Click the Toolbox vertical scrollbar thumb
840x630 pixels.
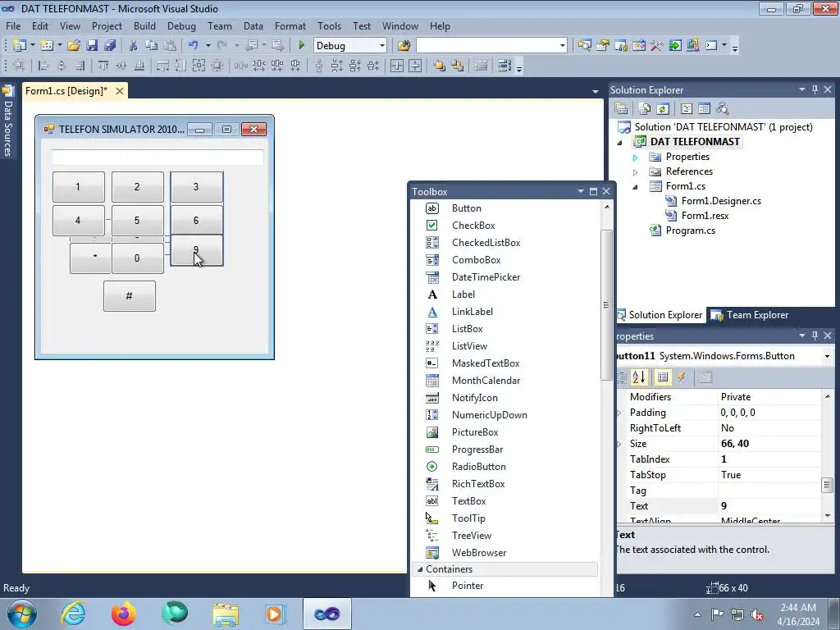[606, 305]
